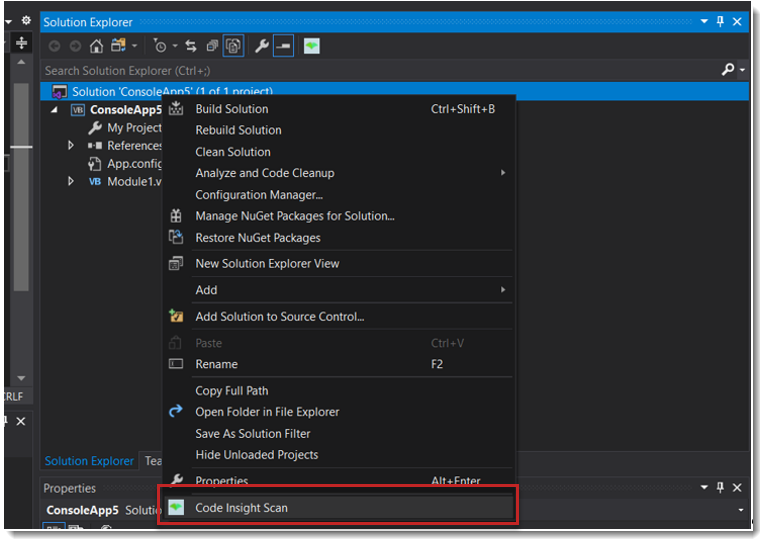The width and height of the screenshot is (760, 539).
Task: Open Properties via the wrench toolbar icon
Action: 262,46
